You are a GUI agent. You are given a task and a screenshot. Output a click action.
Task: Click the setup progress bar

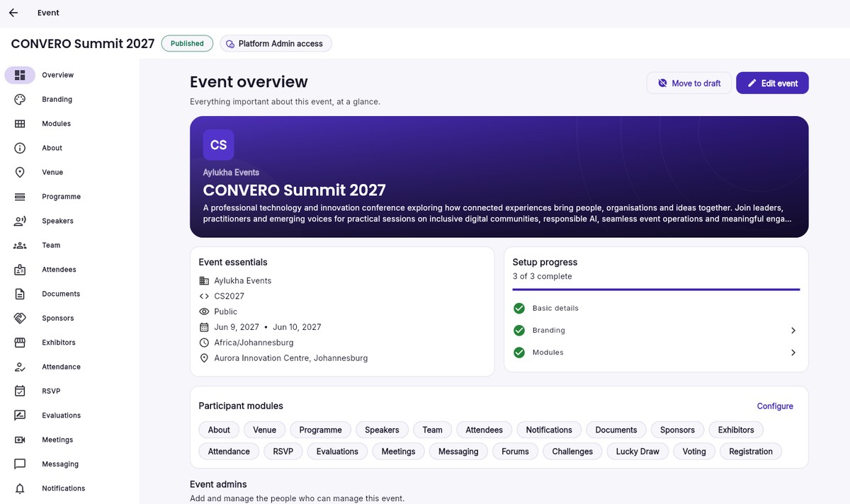click(656, 290)
